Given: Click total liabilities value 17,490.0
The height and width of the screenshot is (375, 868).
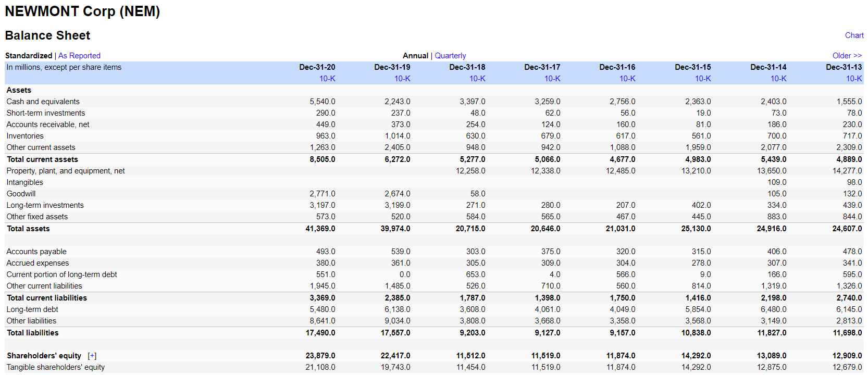Looking at the screenshot, I should [320, 333].
